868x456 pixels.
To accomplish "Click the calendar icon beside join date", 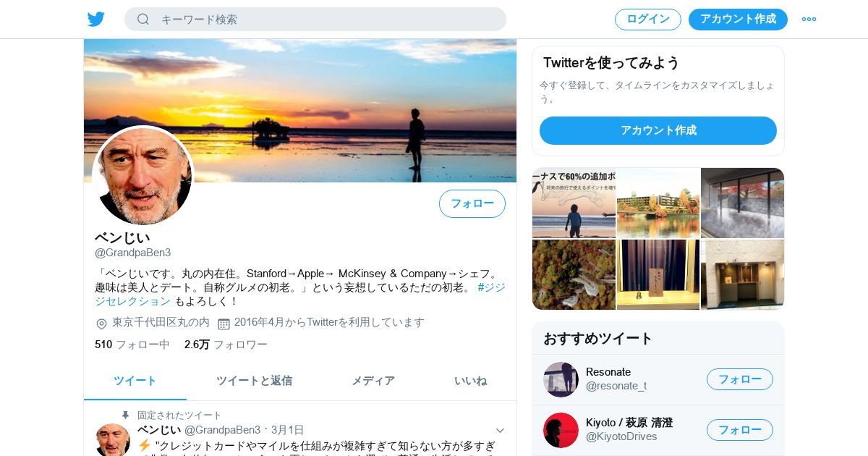I will [x=224, y=324].
